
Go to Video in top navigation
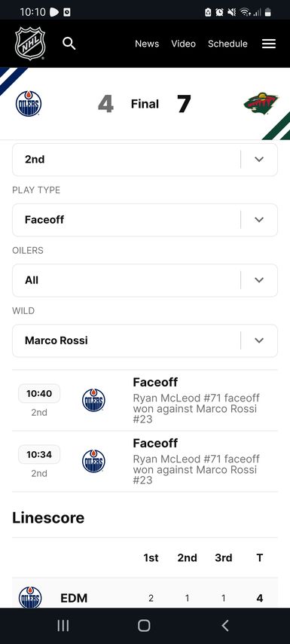[x=183, y=44]
